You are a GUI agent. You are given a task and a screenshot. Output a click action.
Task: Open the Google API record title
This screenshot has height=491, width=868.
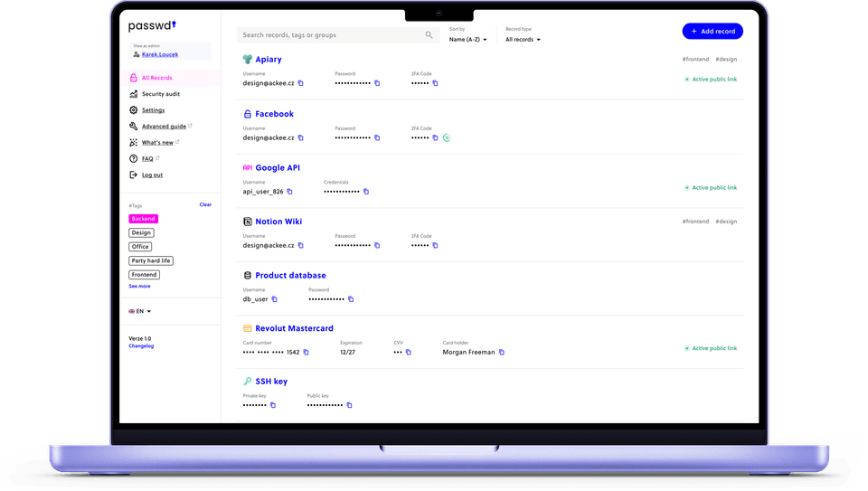pyautogui.click(x=278, y=167)
